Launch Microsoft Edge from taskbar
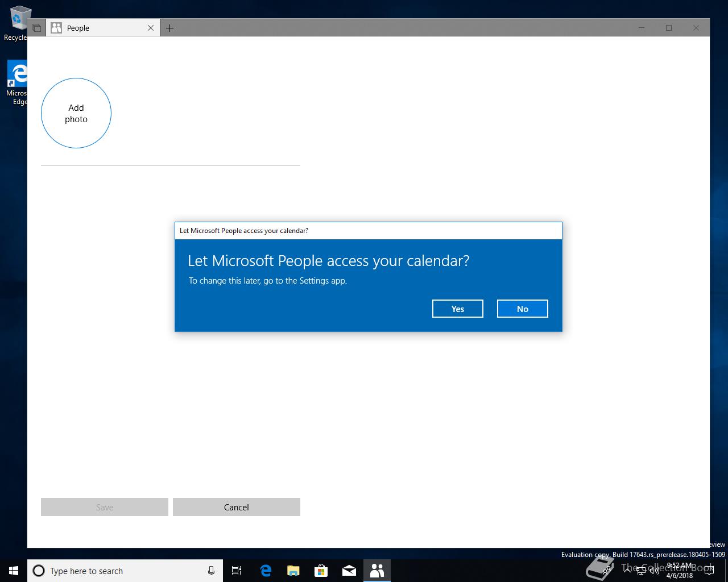 [x=266, y=571]
